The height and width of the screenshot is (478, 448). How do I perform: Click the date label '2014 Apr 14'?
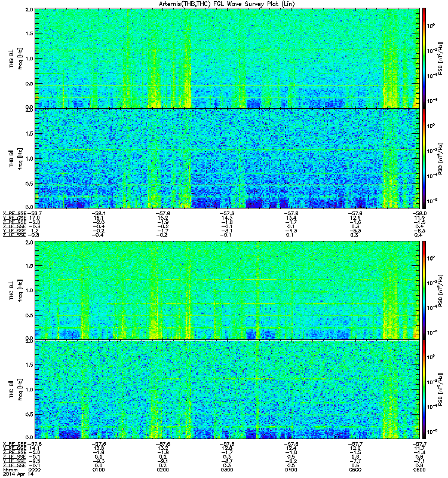(x=19, y=474)
